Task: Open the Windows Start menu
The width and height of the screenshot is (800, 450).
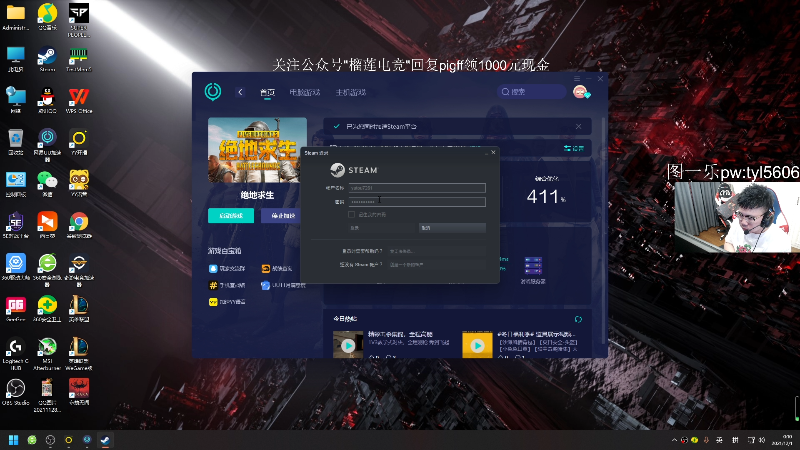Action: 13,440
